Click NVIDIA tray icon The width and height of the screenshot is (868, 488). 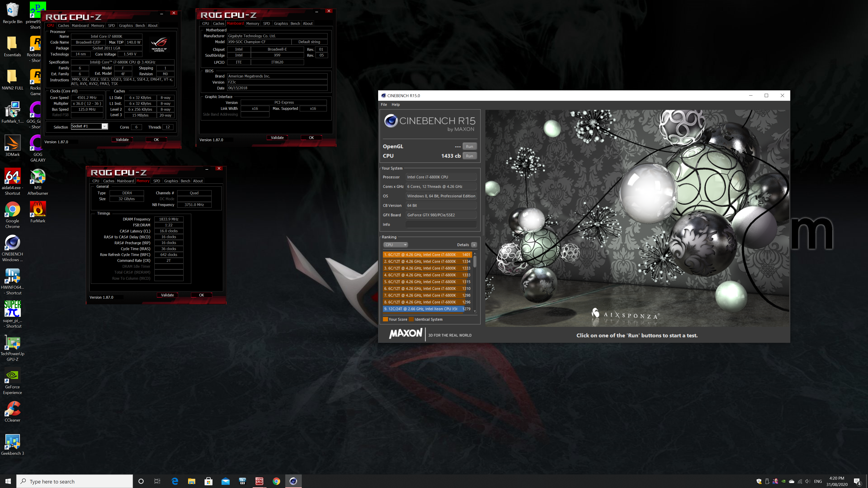(783, 481)
